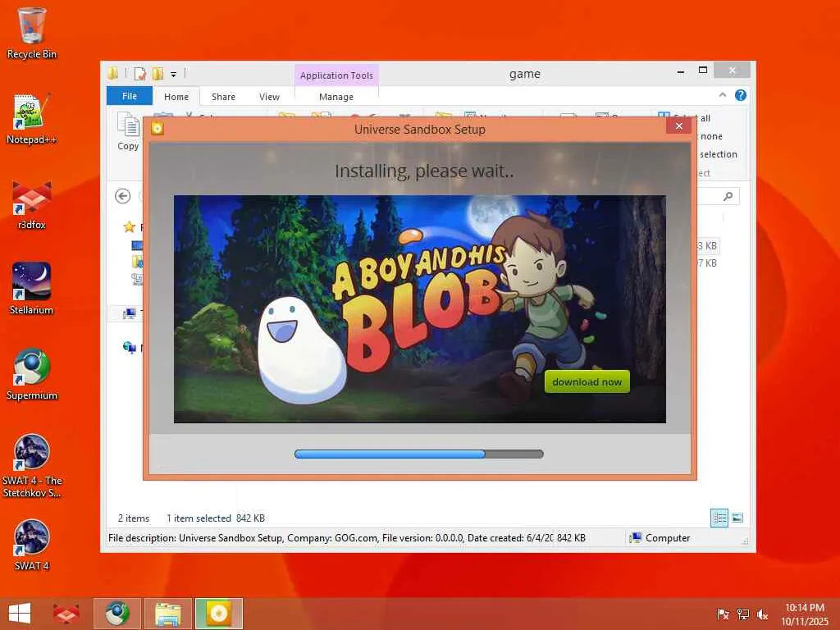The width and height of the screenshot is (840, 630).
Task: Select the Application Tools contextual tab
Action: [336, 75]
